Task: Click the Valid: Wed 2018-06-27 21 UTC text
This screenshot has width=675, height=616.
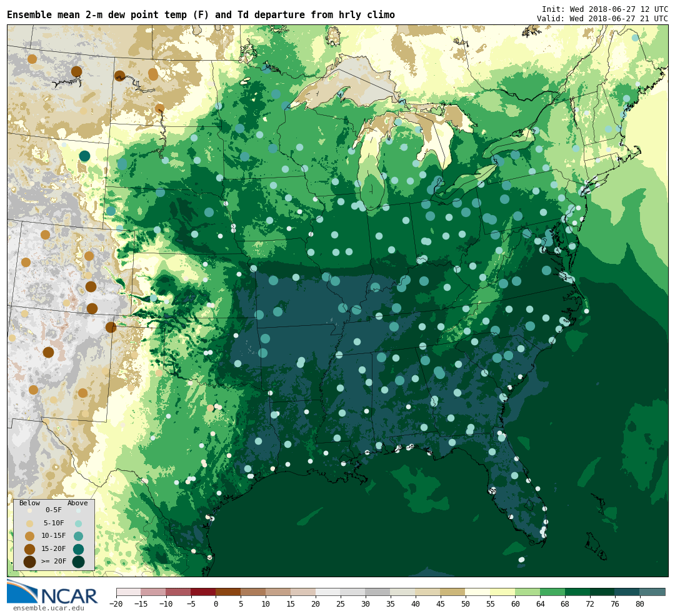Action: click(x=602, y=19)
